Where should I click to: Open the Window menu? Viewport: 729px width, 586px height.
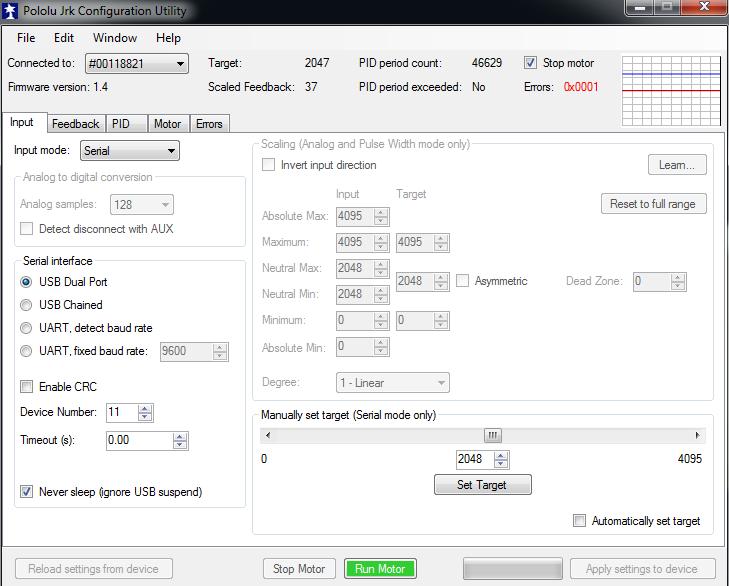pyautogui.click(x=115, y=38)
